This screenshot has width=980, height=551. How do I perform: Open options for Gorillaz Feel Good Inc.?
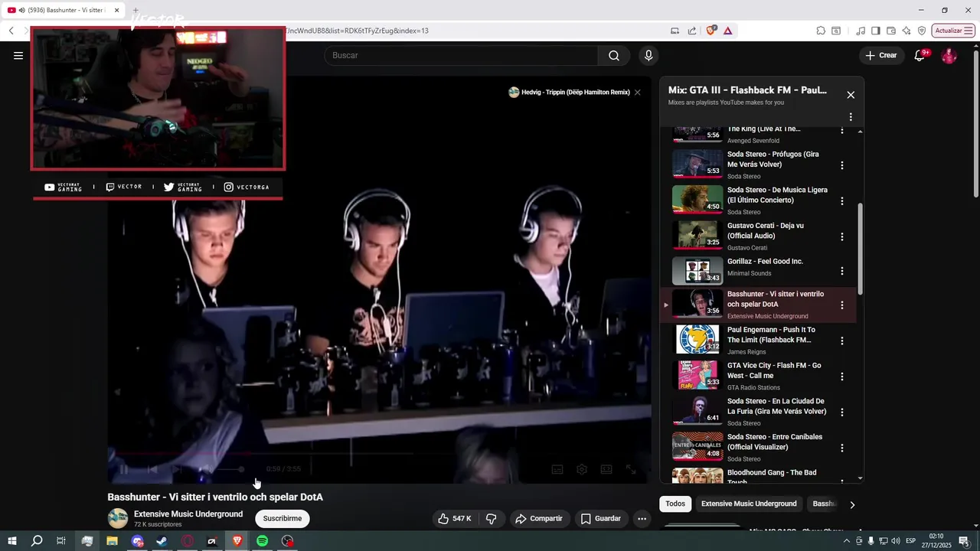pos(842,271)
